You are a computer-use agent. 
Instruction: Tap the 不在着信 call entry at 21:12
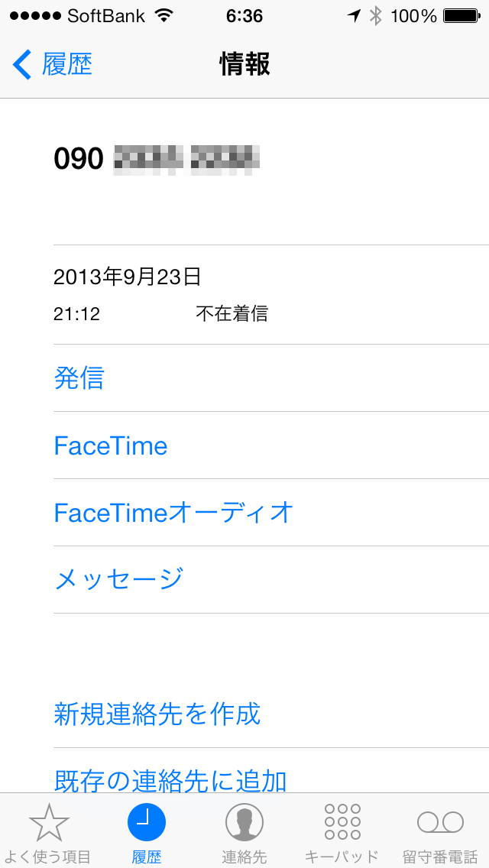(x=232, y=314)
